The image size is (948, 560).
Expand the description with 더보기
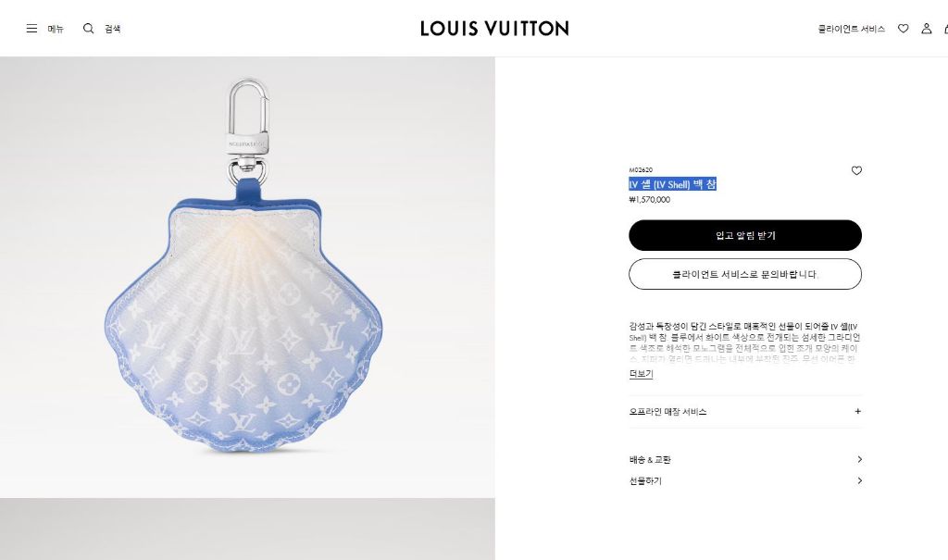641,374
